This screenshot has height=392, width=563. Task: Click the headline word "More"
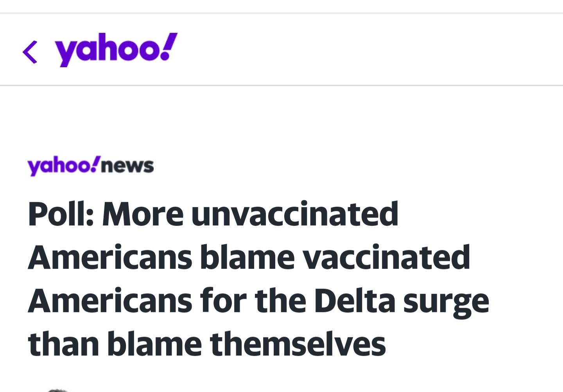pyautogui.click(x=143, y=214)
